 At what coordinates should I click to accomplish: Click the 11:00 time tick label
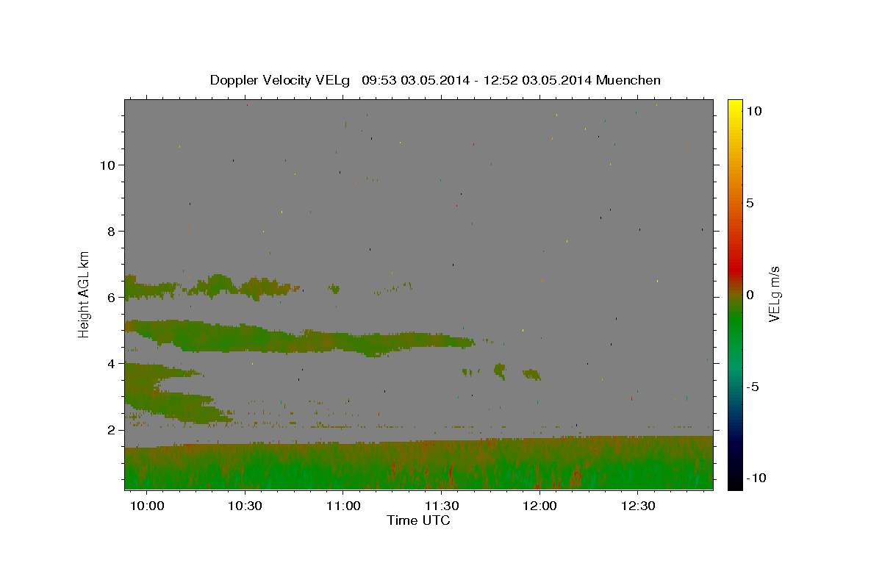point(343,506)
